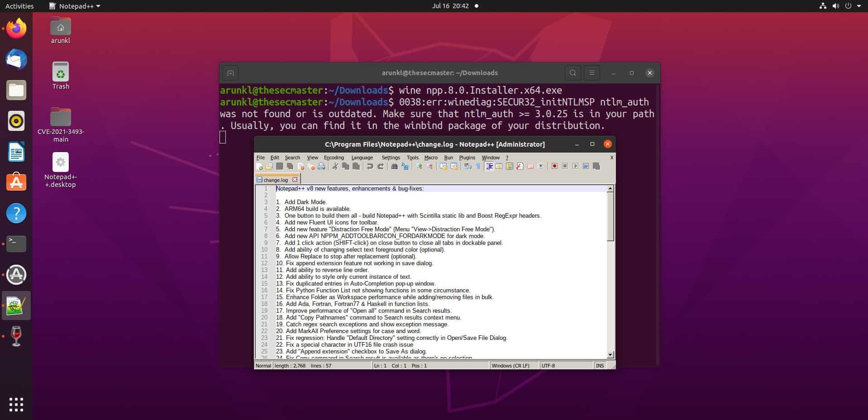This screenshot has height=420, width=868.
Task: Click the Save All toolbar icon
Action: [290, 167]
